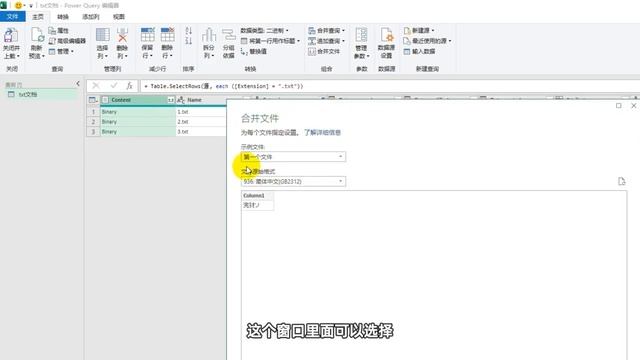
Task: Open the Example File (第一个文件) dropdown
Action: coord(293,157)
